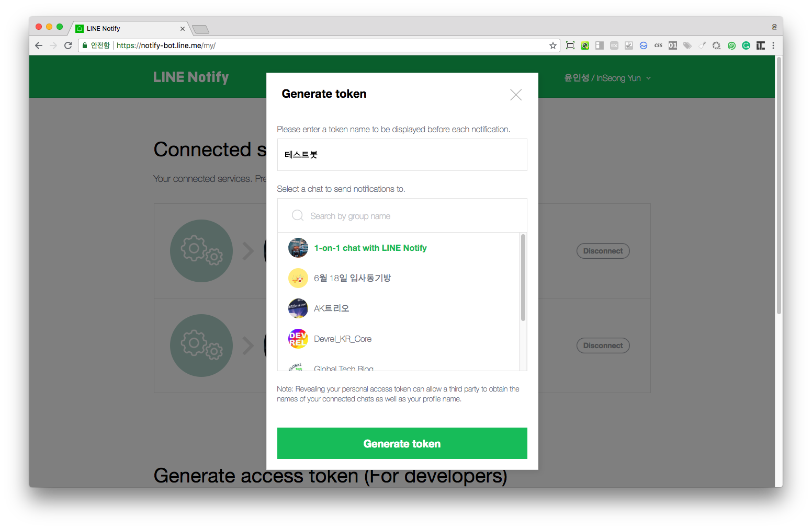
Task: Click the gray panel layout extension icon
Action: (600, 45)
